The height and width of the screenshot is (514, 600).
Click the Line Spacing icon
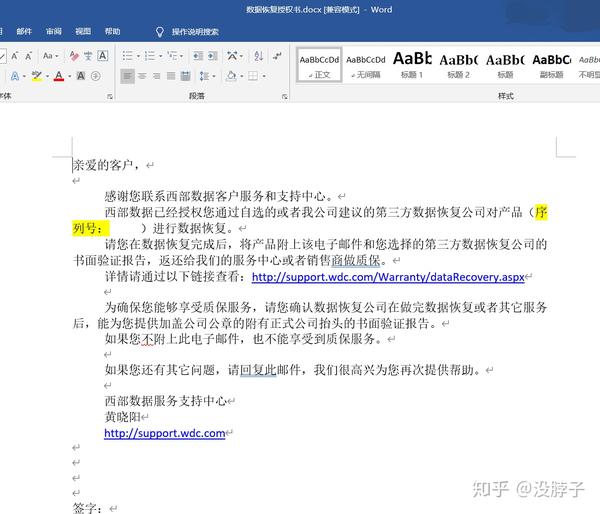coord(204,76)
